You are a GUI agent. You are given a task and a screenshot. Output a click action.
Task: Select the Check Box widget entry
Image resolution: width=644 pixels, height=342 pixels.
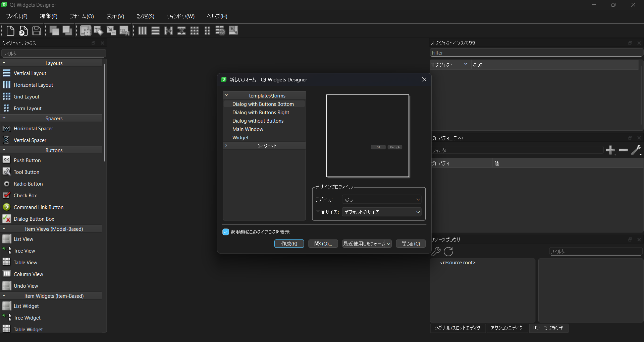click(25, 195)
